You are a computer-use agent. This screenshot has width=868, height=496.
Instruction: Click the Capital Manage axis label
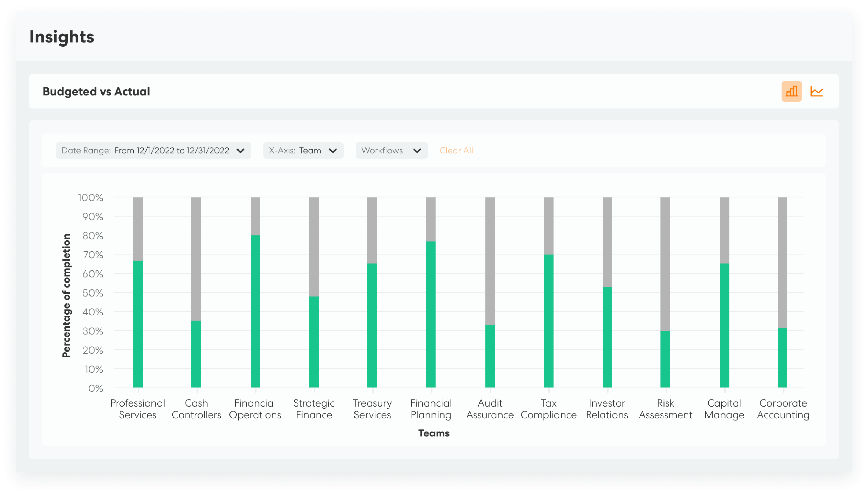click(724, 409)
